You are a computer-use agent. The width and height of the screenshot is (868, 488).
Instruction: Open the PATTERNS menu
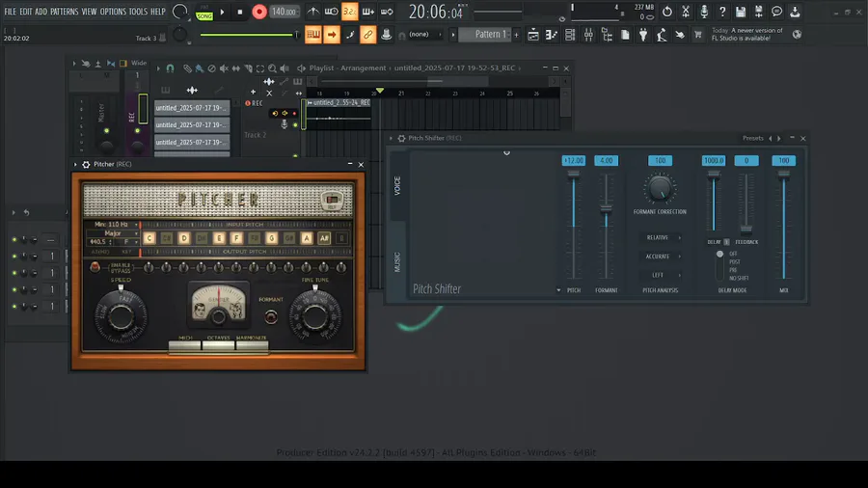(65, 11)
